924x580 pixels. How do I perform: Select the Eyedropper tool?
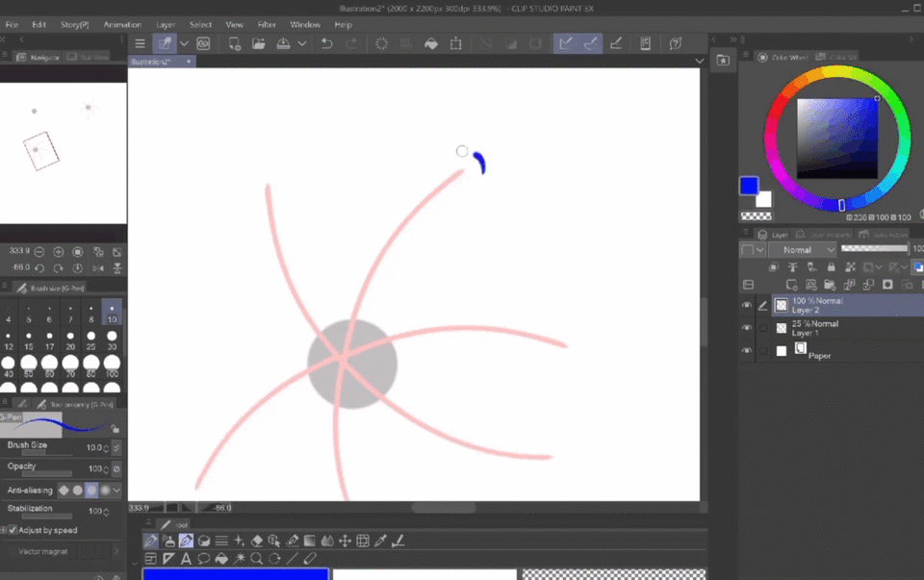click(x=381, y=541)
